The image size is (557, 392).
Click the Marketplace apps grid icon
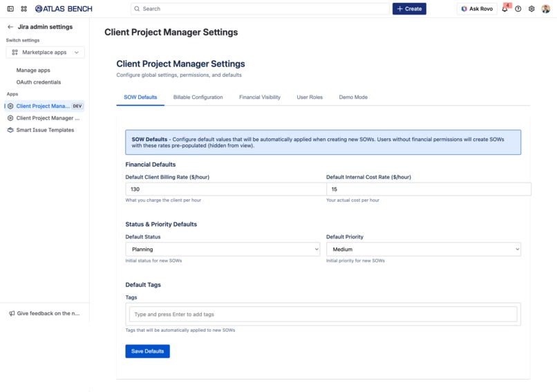pos(15,53)
